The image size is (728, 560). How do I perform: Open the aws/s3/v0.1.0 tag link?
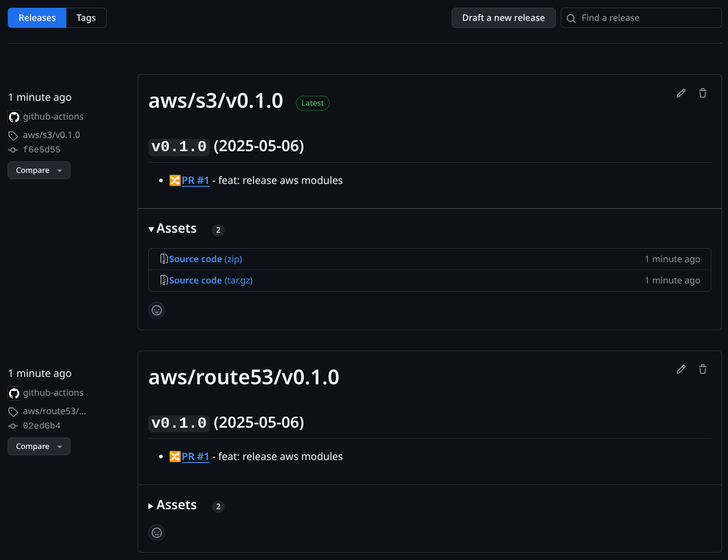(x=52, y=135)
